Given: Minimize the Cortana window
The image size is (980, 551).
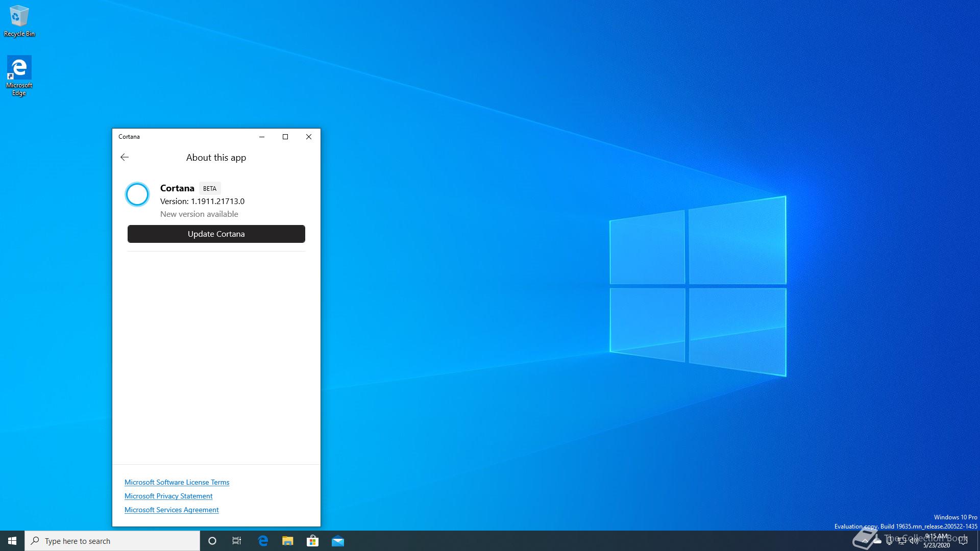Looking at the screenshot, I should coord(262,137).
